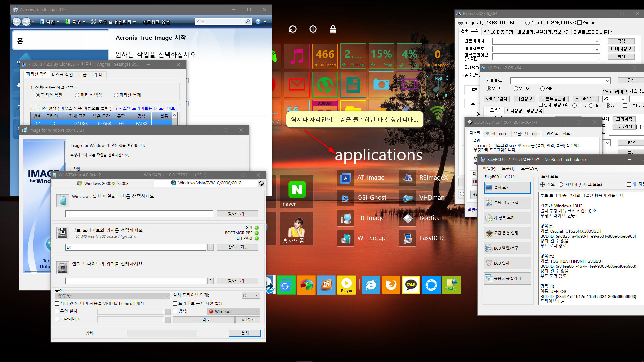Screen dimensions: 644x362
Task: Select 파티션 백업 radio in CGI
Action: click(x=77, y=95)
